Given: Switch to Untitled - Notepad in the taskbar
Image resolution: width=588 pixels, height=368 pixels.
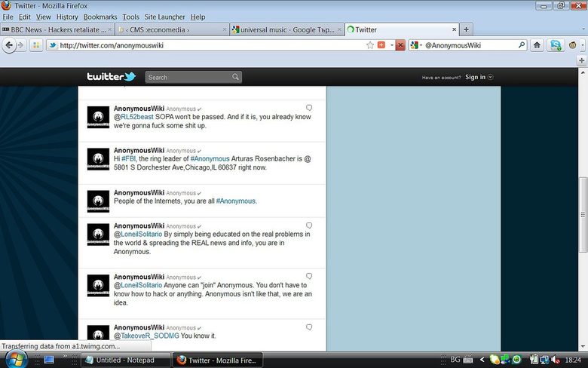Looking at the screenshot, I should pyautogui.click(x=125, y=360).
